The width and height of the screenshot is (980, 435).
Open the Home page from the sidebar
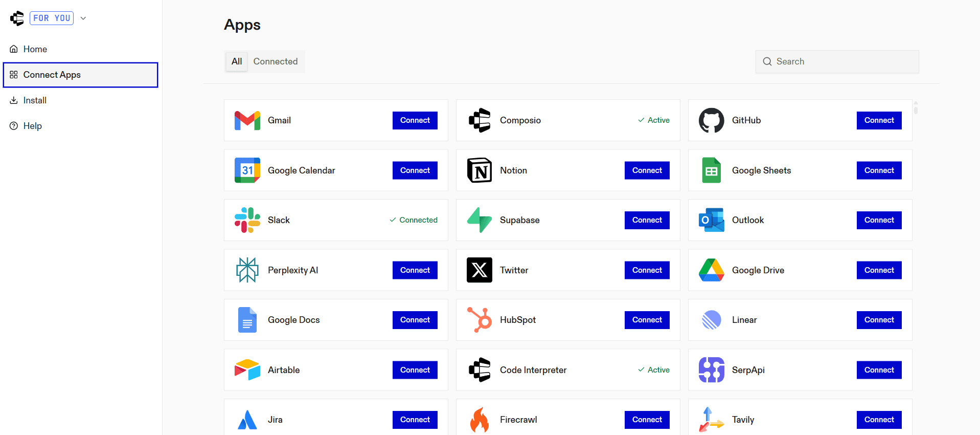tap(81, 49)
